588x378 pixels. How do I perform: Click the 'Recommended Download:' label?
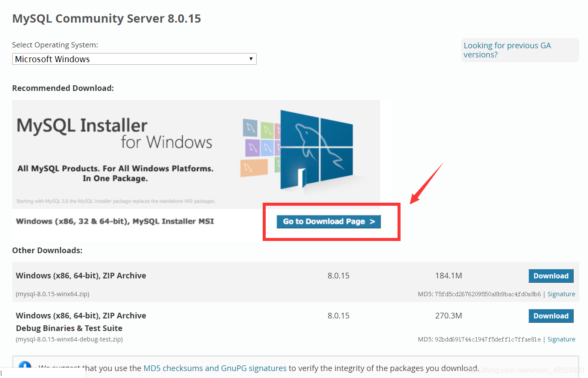tap(63, 88)
